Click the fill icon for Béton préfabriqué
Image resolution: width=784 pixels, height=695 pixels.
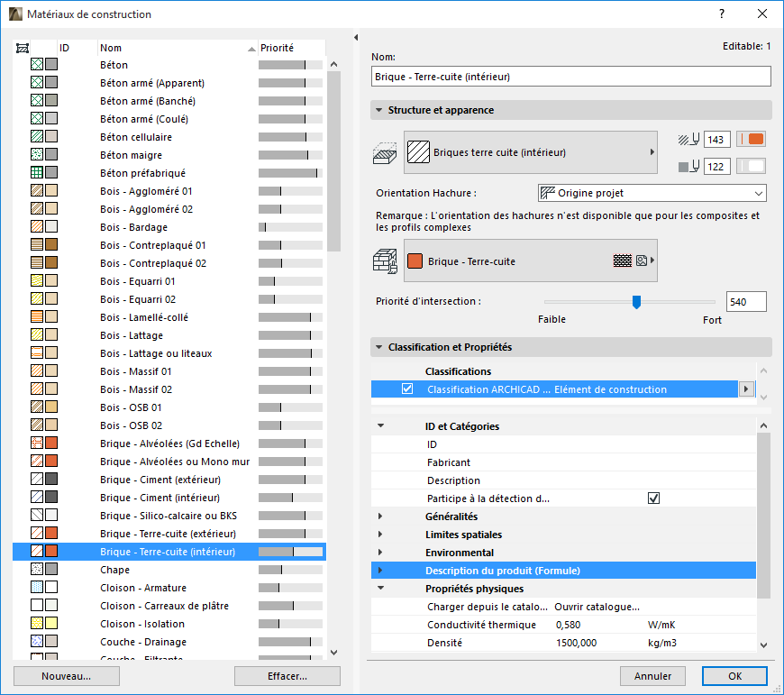point(37,172)
